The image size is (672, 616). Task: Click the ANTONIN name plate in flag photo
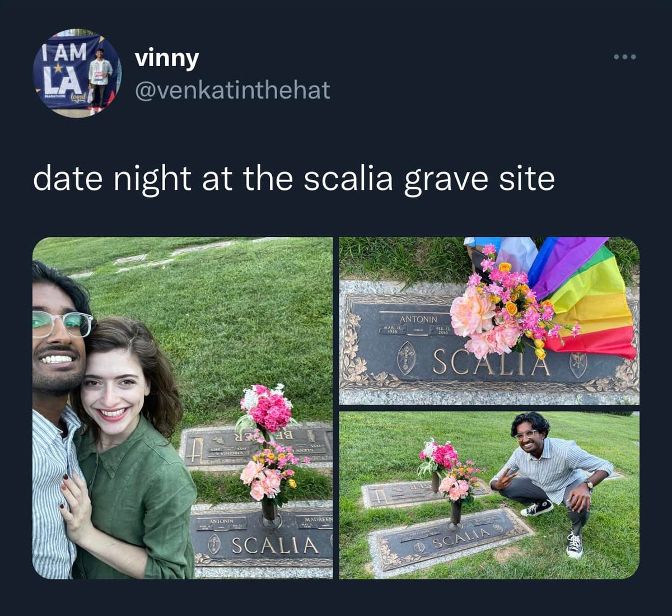point(418,319)
